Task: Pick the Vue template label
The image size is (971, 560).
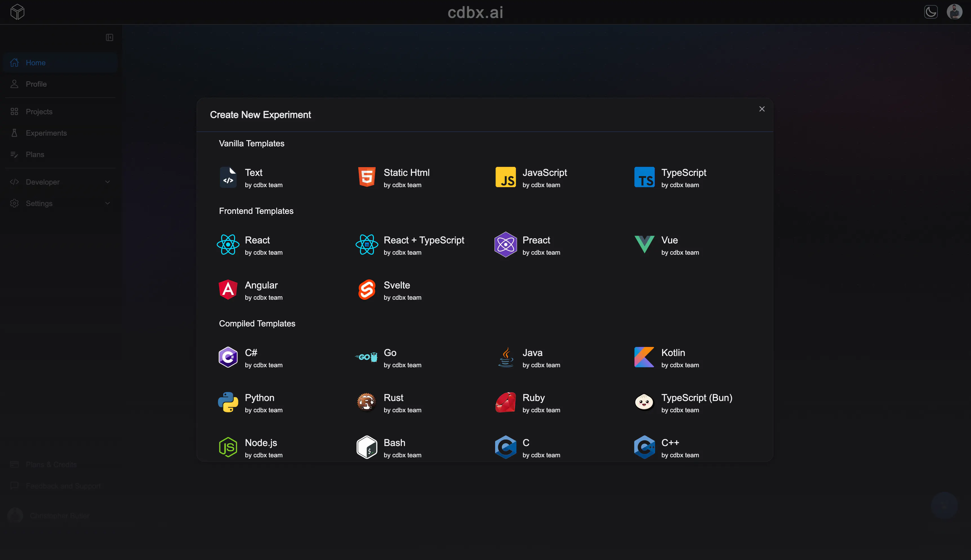Action: coord(669,240)
